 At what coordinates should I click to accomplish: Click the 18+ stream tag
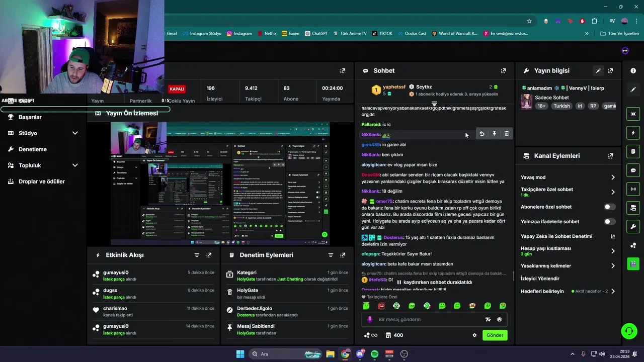pyautogui.click(x=541, y=106)
